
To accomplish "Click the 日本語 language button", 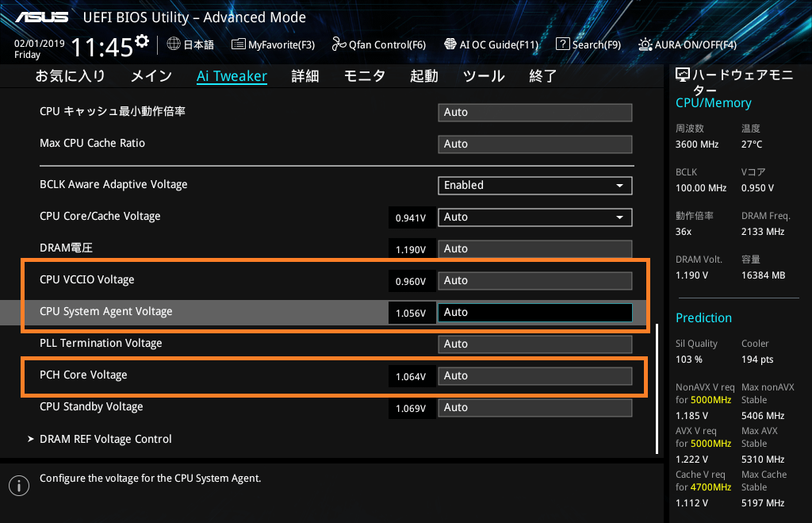I will click(198, 44).
